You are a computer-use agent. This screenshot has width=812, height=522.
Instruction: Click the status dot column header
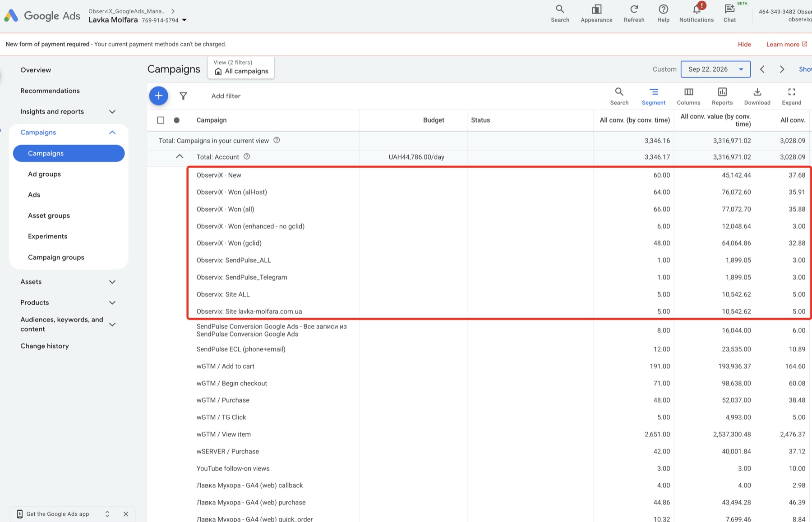tap(177, 120)
